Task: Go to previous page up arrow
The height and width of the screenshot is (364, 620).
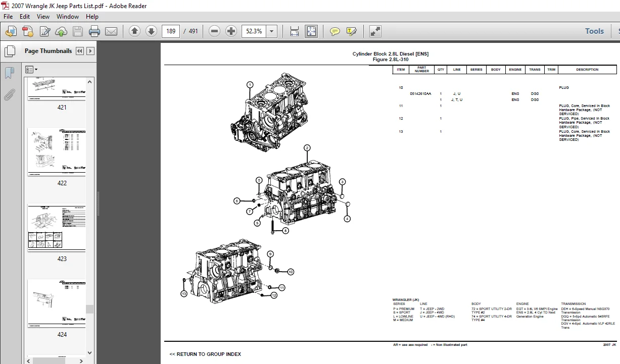Action: click(134, 31)
